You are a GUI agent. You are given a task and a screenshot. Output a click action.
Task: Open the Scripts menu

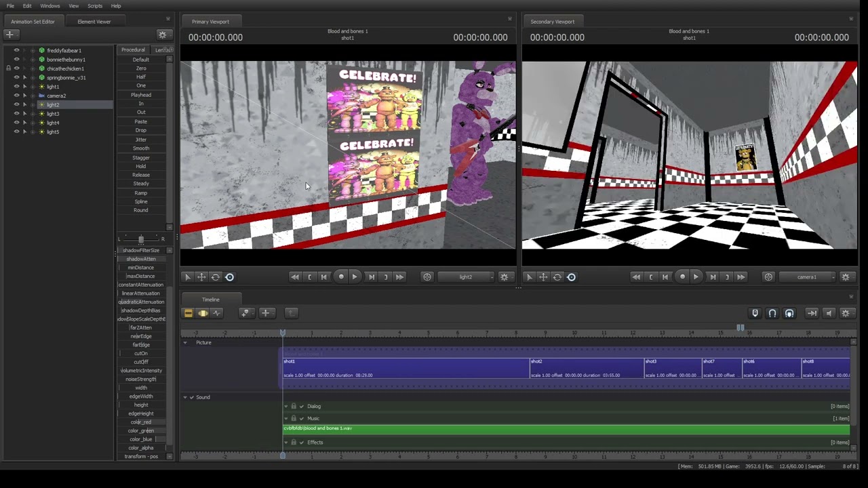click(95, 5)
